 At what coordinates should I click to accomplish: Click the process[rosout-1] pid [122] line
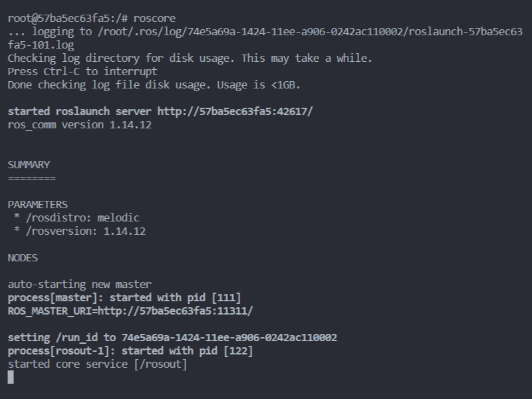point(130,351)
